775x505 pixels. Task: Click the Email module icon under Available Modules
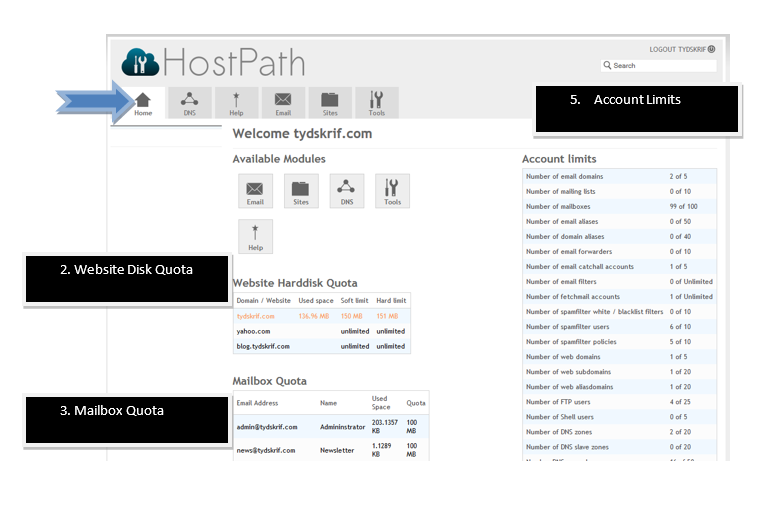(x=255, y=191)
